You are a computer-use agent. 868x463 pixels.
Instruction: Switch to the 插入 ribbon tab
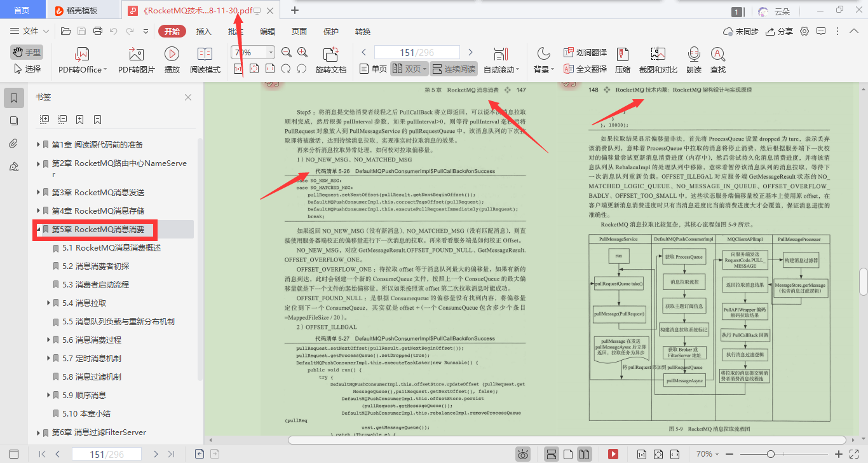pos(204,31)
